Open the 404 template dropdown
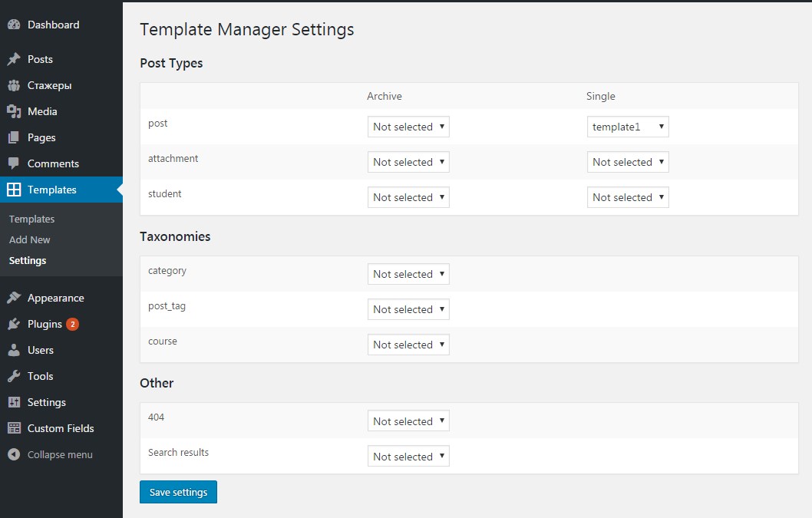This screenshot has height=518, width=812. [x=408, y=421]
